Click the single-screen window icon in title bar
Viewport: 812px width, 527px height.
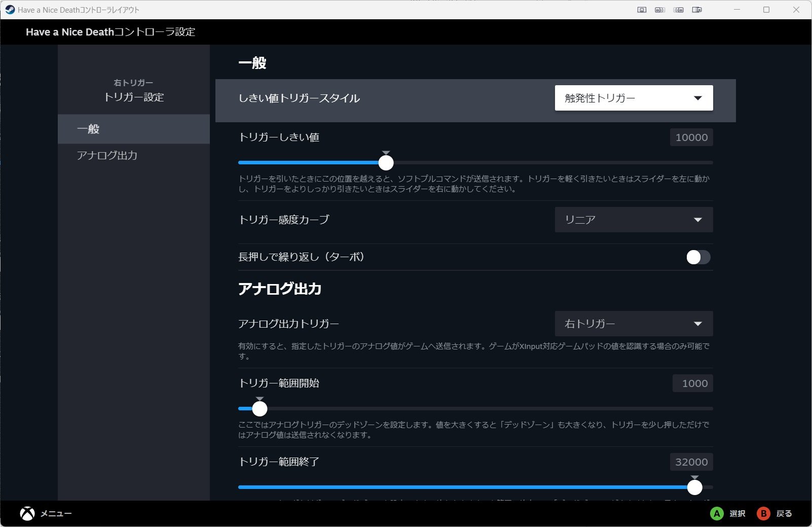click(642, 10)
